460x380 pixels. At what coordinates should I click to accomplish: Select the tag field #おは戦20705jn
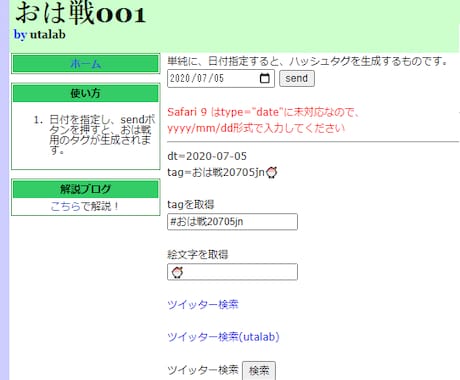pyautogui.click(x=232, y=222)
